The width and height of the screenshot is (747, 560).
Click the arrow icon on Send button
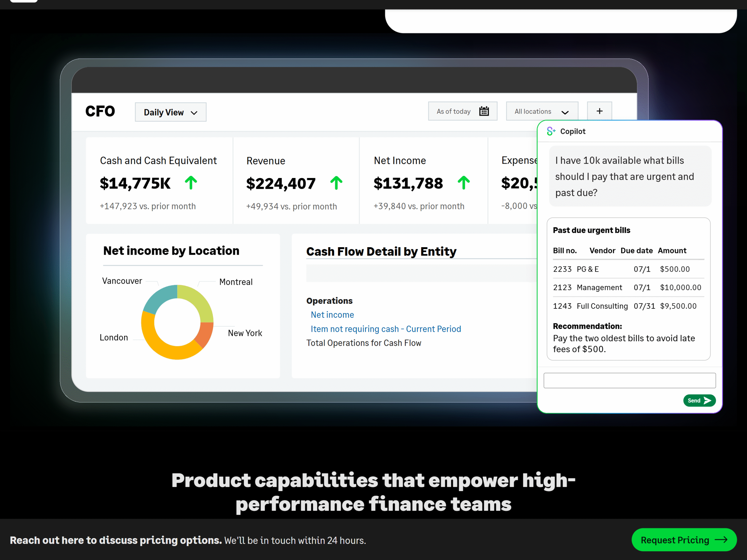tap(707, 401)
